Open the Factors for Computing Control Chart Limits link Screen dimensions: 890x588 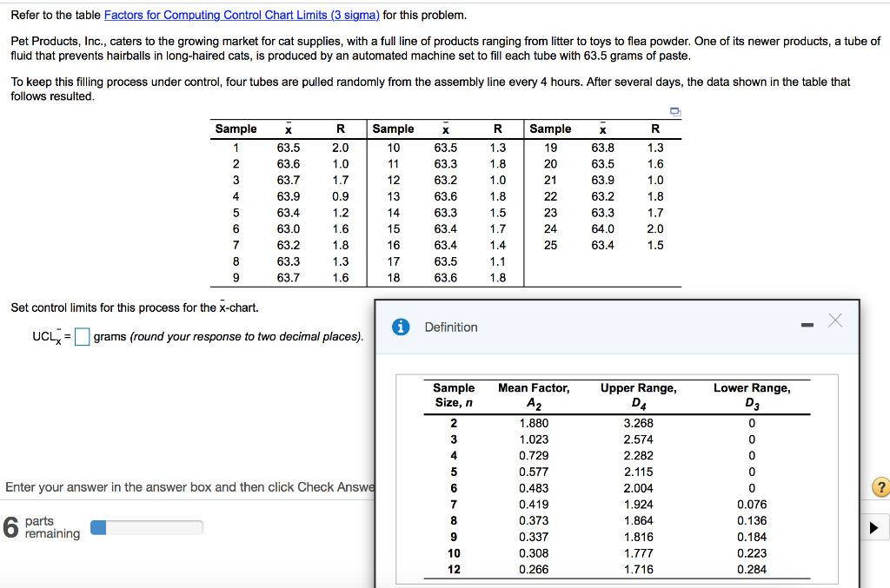point(242,14)
